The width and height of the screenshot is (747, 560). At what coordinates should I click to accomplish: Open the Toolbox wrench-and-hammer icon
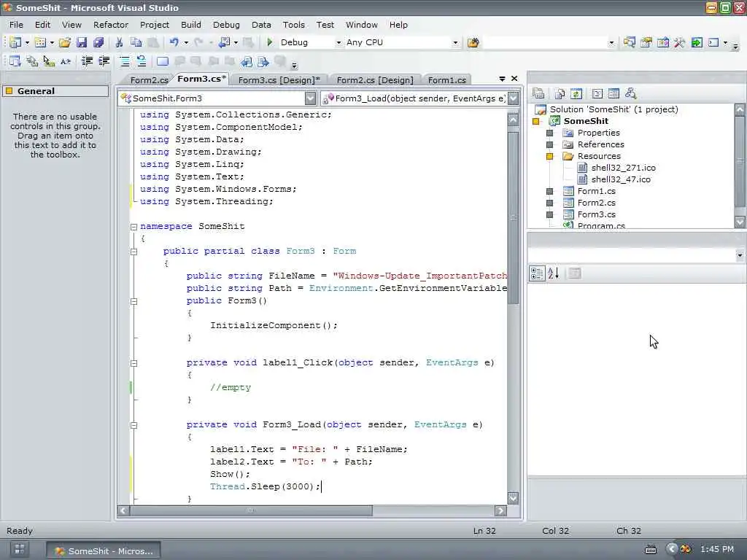pos(679,42)
